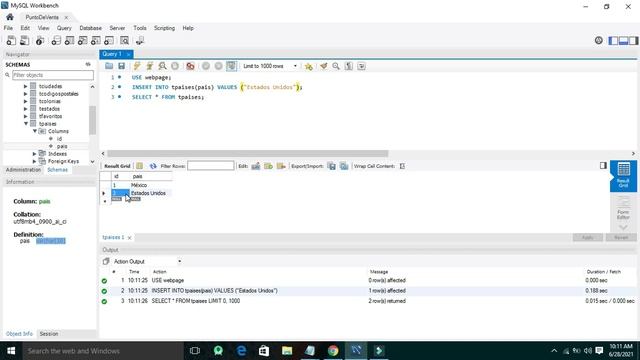The image size is (640, 360).
Task: Run Explain plan for the statement
Action: (x=162, y=66)
